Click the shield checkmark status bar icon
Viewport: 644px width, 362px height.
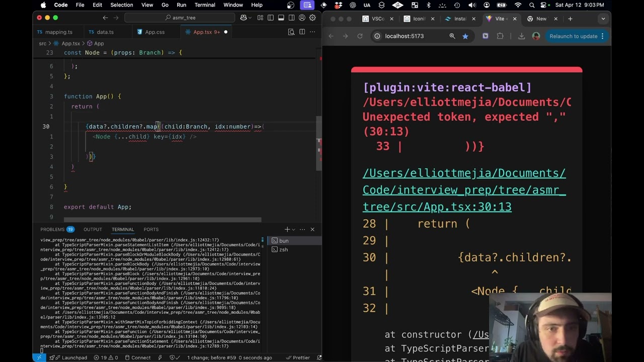tap(174, 357)
